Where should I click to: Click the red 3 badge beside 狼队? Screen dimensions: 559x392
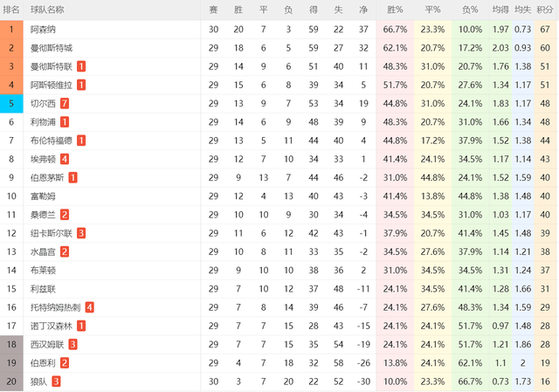coord(56,382)
